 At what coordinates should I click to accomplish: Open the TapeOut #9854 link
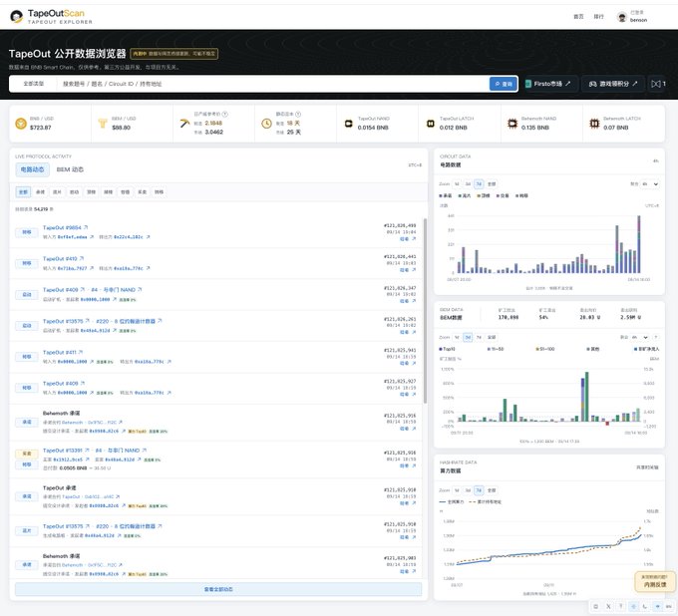point(62,227)
